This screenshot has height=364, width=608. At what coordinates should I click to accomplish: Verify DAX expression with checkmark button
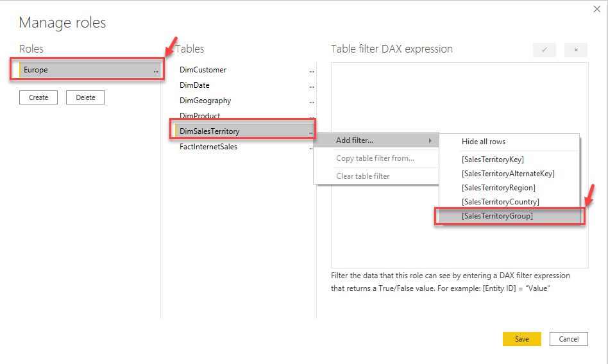coord(545,49)
